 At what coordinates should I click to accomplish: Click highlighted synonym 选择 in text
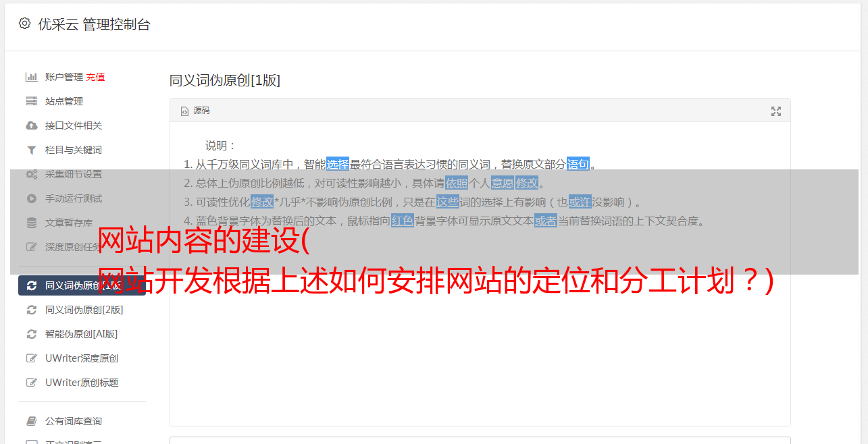pyautogui.click(x=338, y=164)
